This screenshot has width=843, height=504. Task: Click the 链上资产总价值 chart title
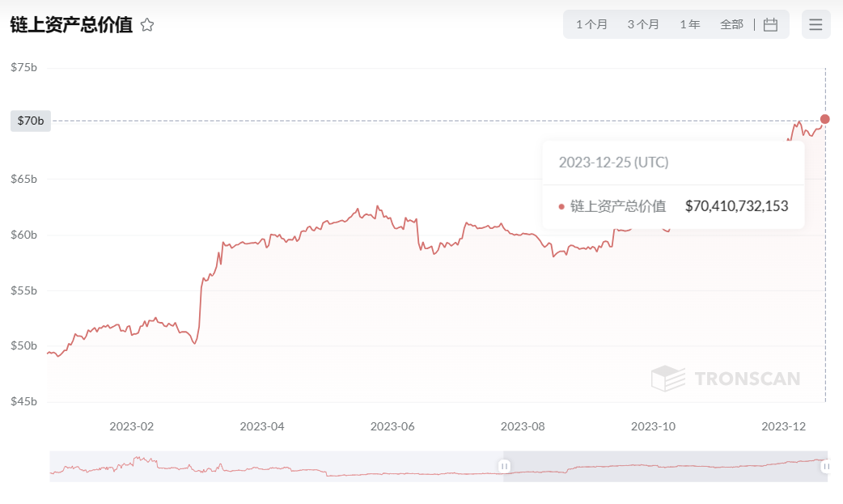(x=71, y=25)
